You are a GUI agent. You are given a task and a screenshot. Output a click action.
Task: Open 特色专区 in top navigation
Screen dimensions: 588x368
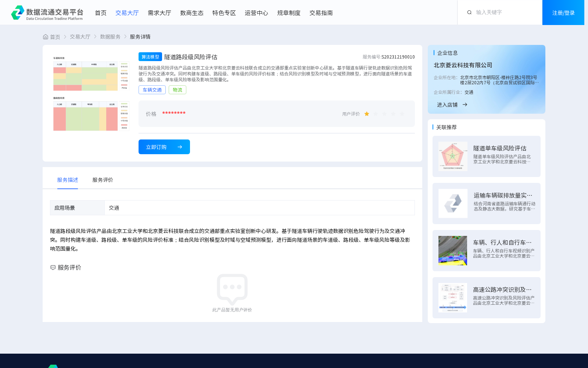coord(224,13)
